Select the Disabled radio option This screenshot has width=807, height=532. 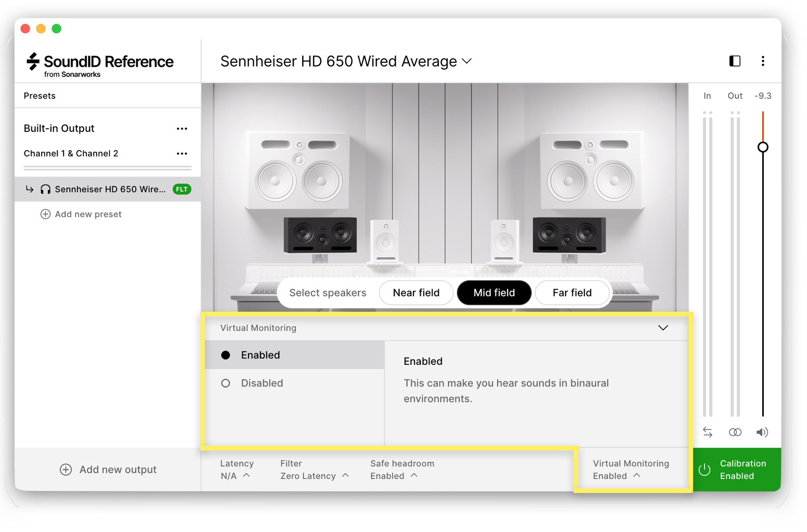coord(226,383)
